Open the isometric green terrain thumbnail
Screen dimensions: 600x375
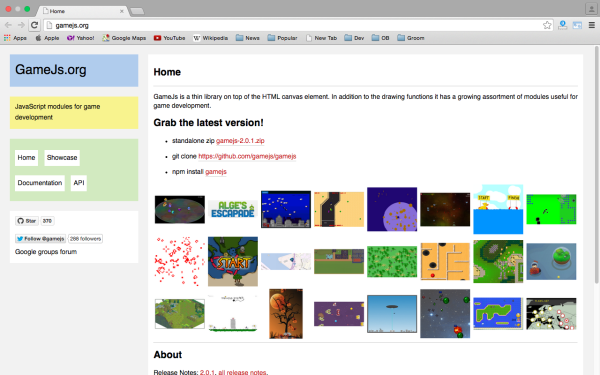click(x=180, y=314)
